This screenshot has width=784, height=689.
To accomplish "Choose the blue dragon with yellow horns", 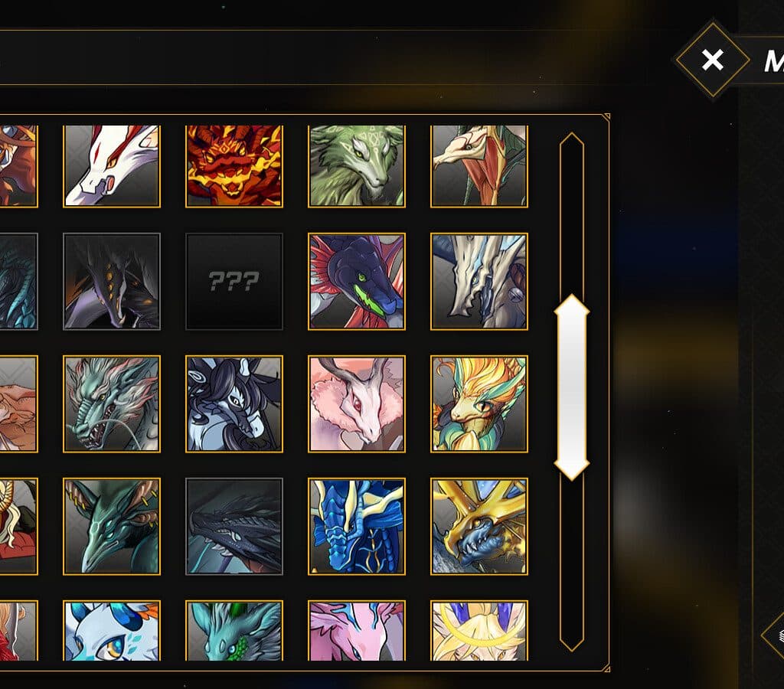I will (357, 527).
